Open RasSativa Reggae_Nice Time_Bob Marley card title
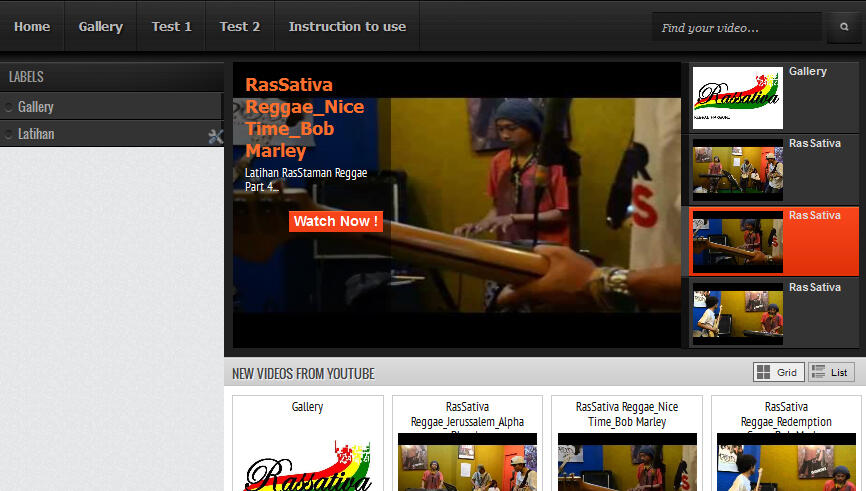 627,414
